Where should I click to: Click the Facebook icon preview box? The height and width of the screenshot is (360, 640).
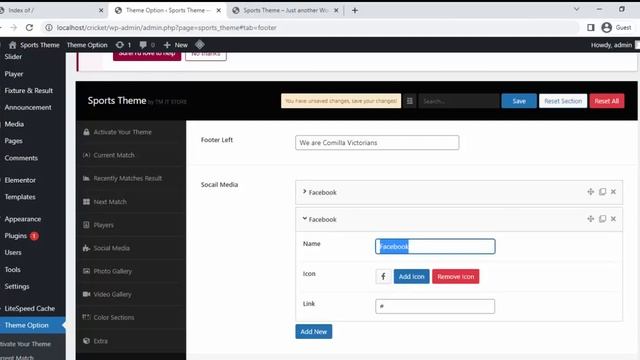coord(383,276)
